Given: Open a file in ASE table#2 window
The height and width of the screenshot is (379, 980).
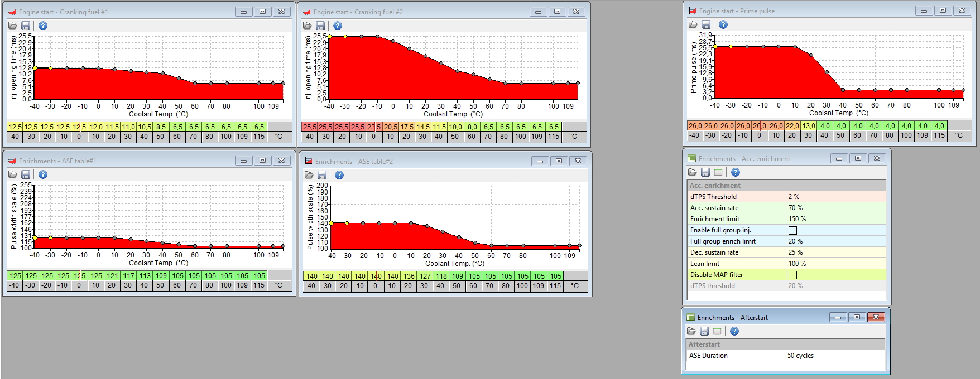Looking at the screenshot, I should pyautogui.click(x=309, y=176).
